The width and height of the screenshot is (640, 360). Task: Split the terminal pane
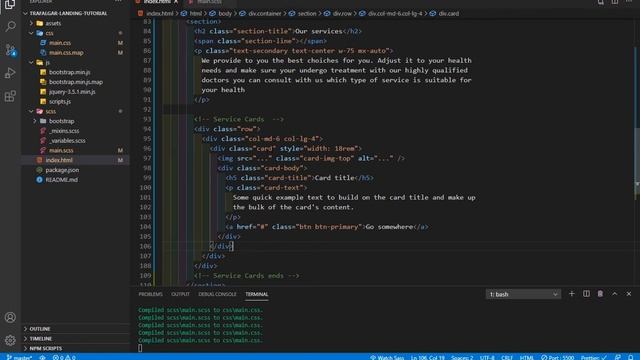(x=586, y=294)
